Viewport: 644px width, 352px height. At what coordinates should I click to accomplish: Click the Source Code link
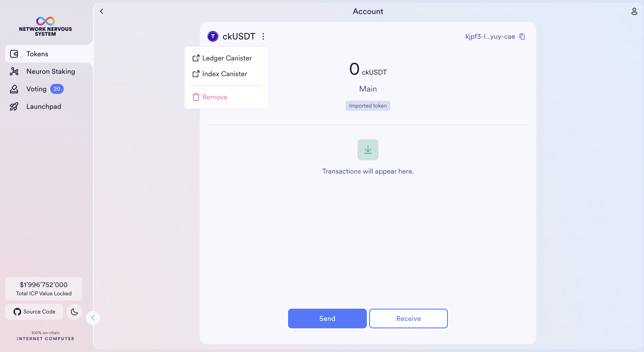pos(34,312)
